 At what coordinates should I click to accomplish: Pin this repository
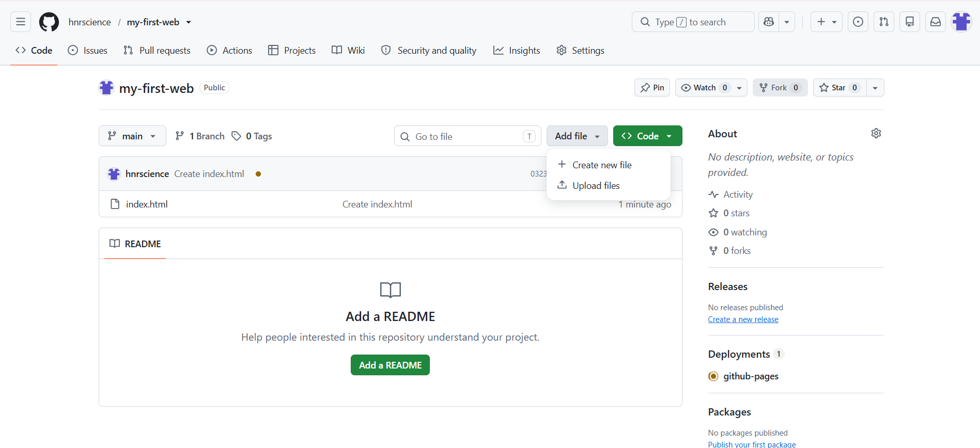652,88
